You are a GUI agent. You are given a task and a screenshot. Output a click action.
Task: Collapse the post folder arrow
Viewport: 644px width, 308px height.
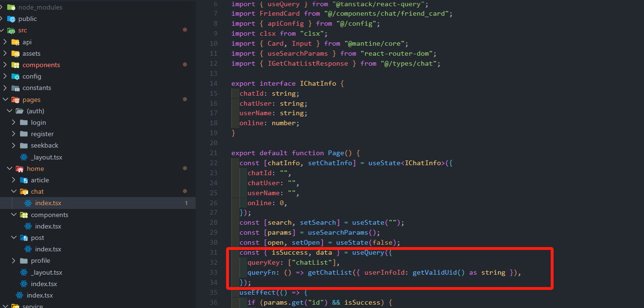click(14, 238)
